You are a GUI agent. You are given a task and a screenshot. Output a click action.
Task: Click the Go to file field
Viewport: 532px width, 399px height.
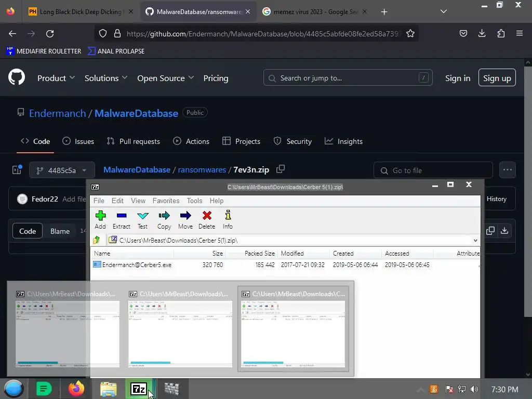pos(433,170)
